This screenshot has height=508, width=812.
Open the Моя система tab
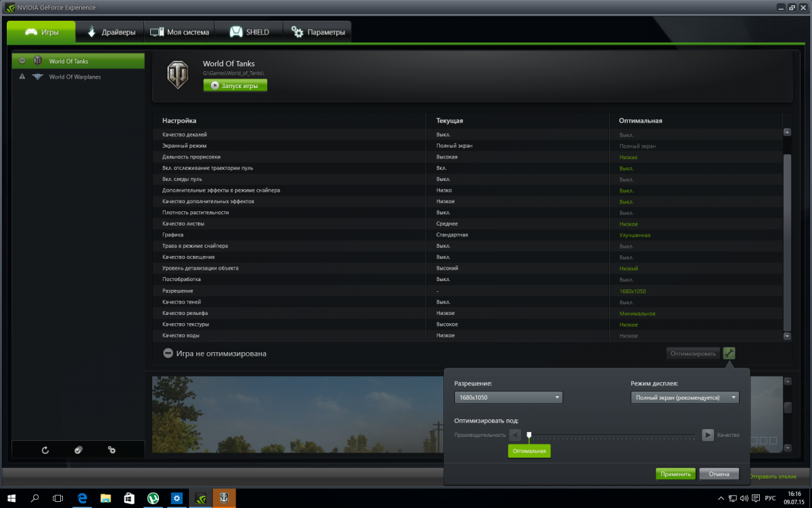point(179,32)
